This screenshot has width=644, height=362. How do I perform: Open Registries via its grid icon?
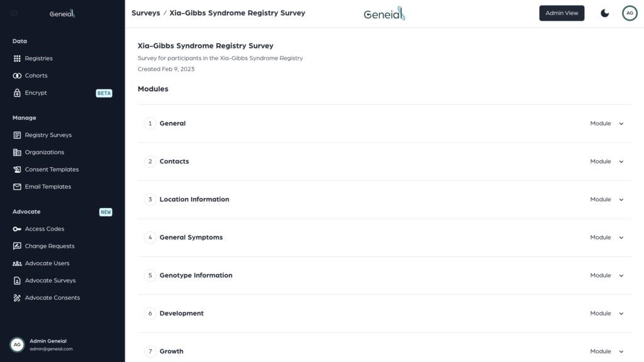17,58
